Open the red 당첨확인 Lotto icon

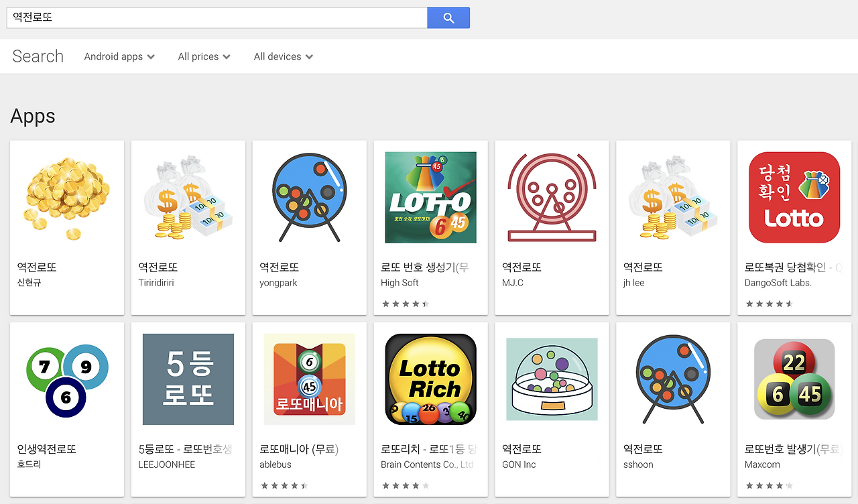click(794, 198)
